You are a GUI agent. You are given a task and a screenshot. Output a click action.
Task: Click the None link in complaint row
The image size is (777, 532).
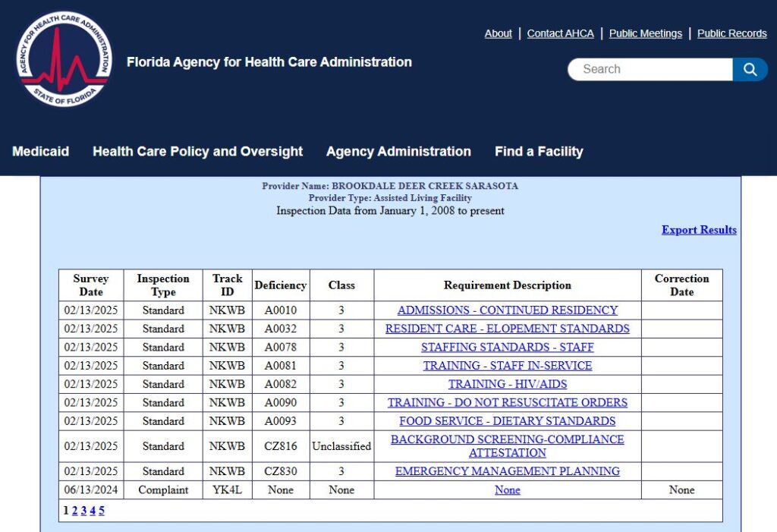pyautogui.click(x=508, y=490)
